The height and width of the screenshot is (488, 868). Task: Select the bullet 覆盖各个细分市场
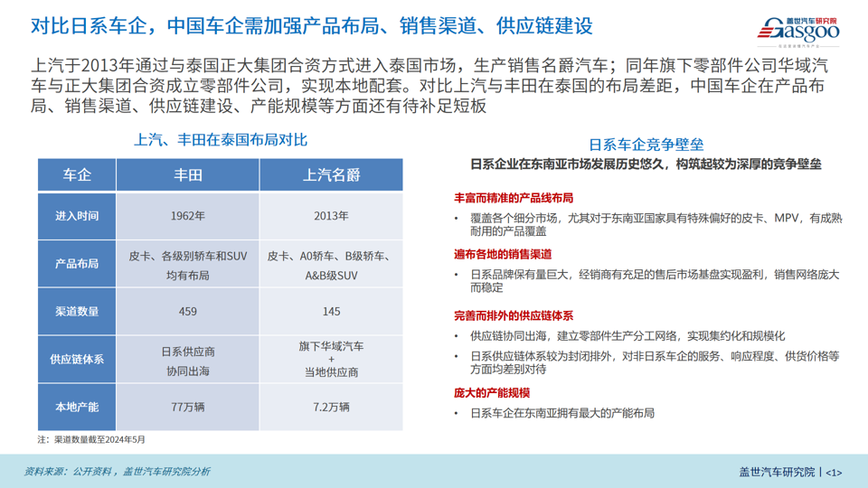pyautogui.click(x=656, y=225)
